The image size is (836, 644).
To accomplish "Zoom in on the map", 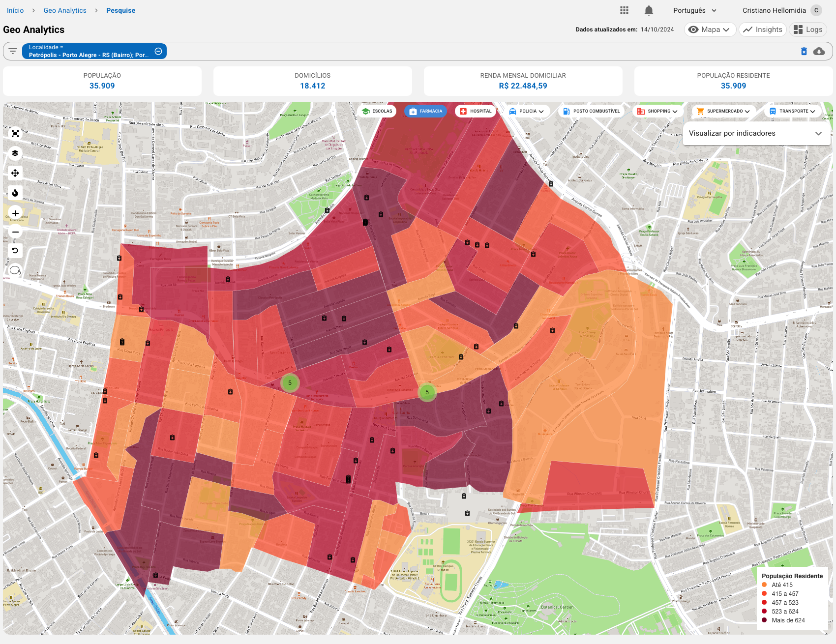I will point(15,213).
